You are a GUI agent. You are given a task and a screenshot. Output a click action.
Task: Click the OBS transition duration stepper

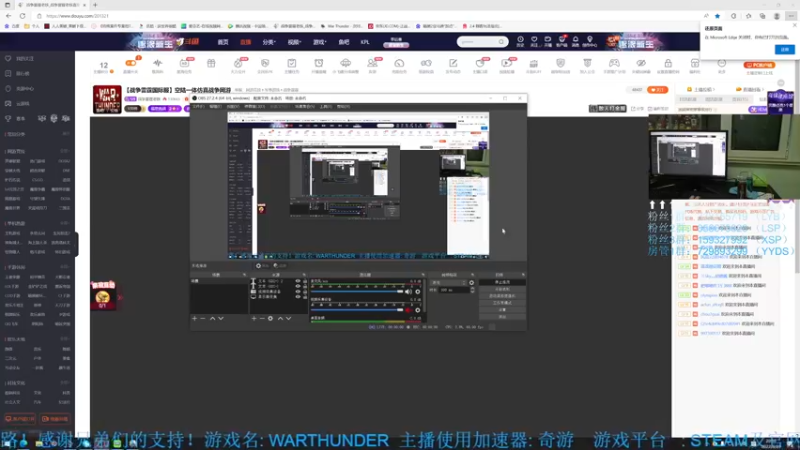click(472, 290)
